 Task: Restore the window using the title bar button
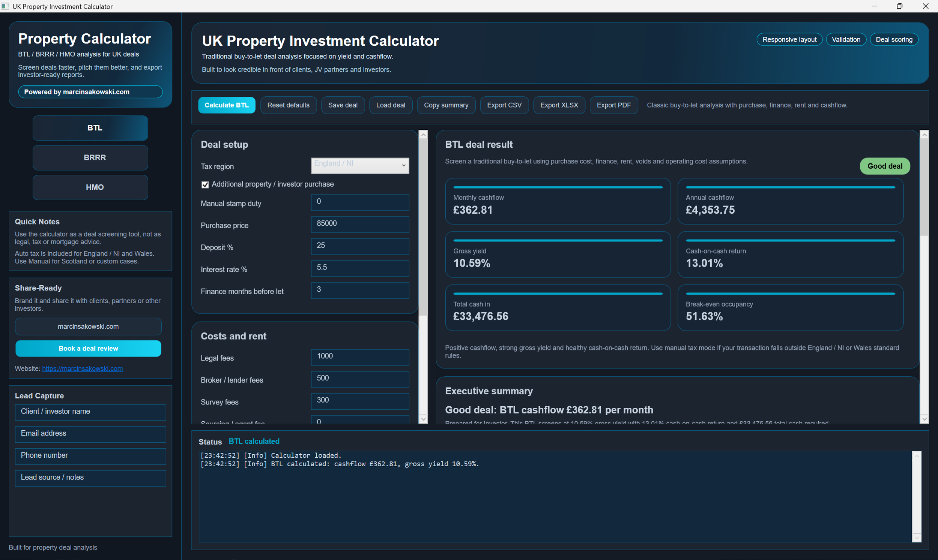(x=899, y=6)
